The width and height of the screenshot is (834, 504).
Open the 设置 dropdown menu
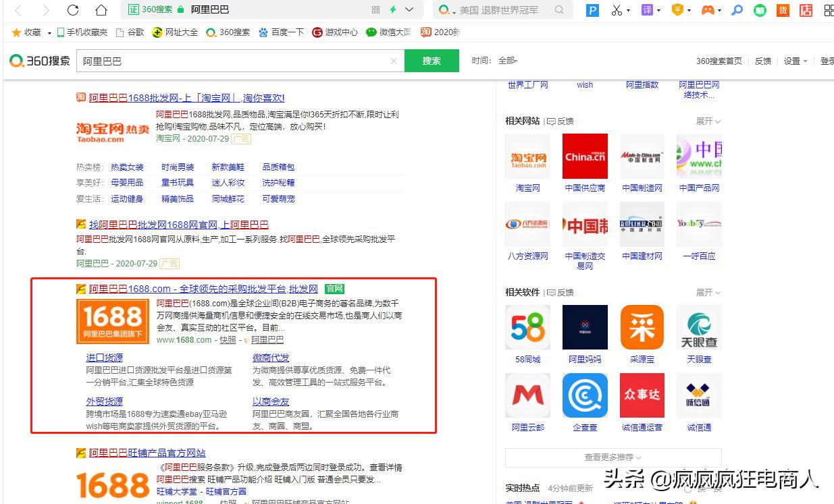[x=796, y=61]
